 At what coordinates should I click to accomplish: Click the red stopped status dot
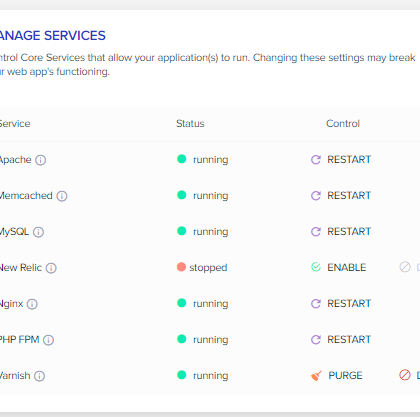(x=181, y=267)
